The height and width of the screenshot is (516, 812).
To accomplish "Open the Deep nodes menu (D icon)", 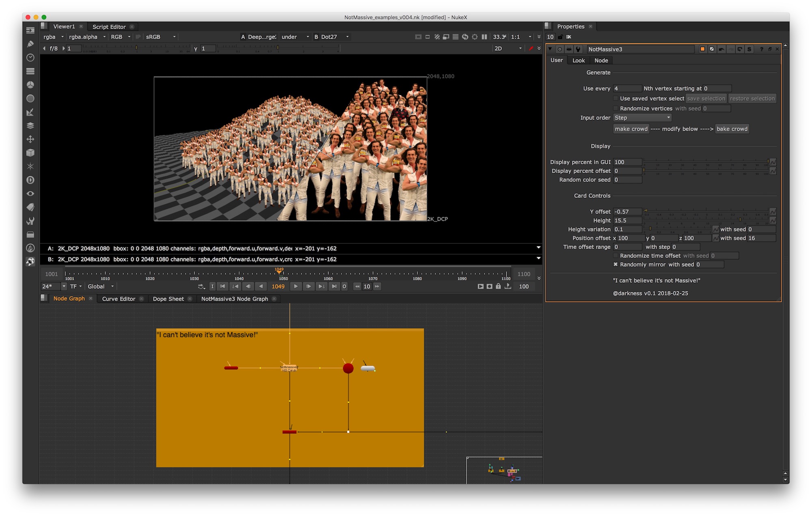I will click(x=30, y=180).
